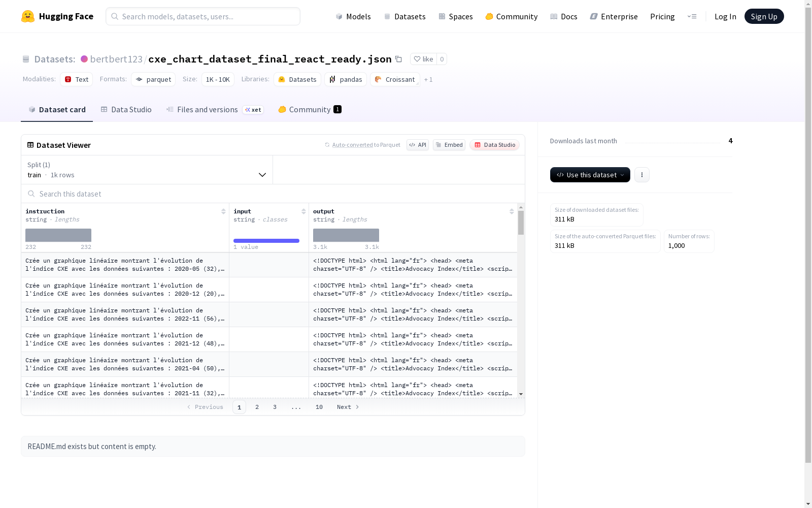Click the Search this dataset field
Screen dimensions: 812x508
point(273,194)
